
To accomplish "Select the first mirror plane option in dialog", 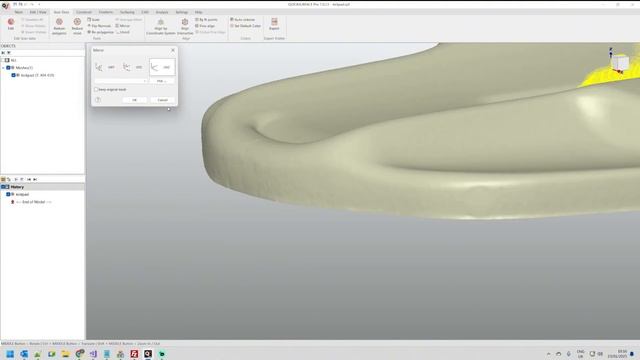I will pos(106,67).
